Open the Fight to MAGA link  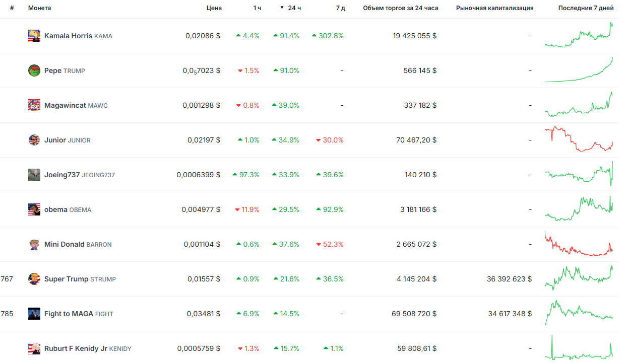click(79, 314)
